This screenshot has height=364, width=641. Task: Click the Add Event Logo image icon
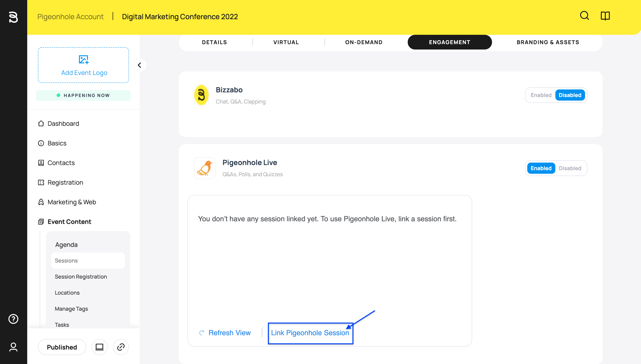[83, 60]
